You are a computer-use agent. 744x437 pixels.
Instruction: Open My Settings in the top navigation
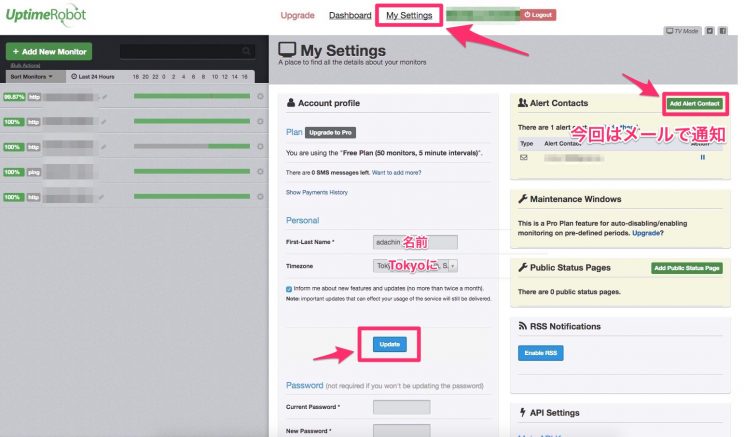(409, 15)
